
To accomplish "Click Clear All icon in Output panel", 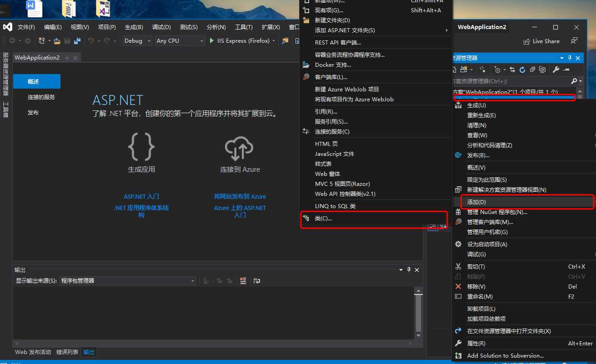I will 243,281.
